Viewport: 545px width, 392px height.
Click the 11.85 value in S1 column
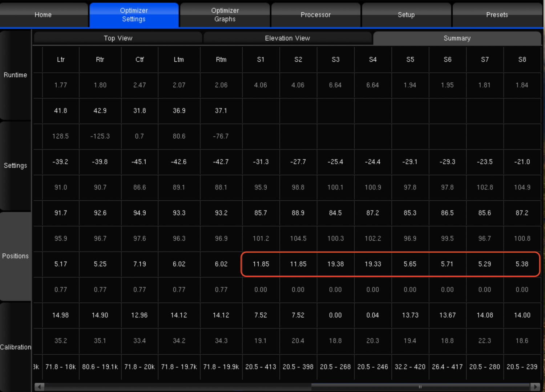[x=261, y=264]
